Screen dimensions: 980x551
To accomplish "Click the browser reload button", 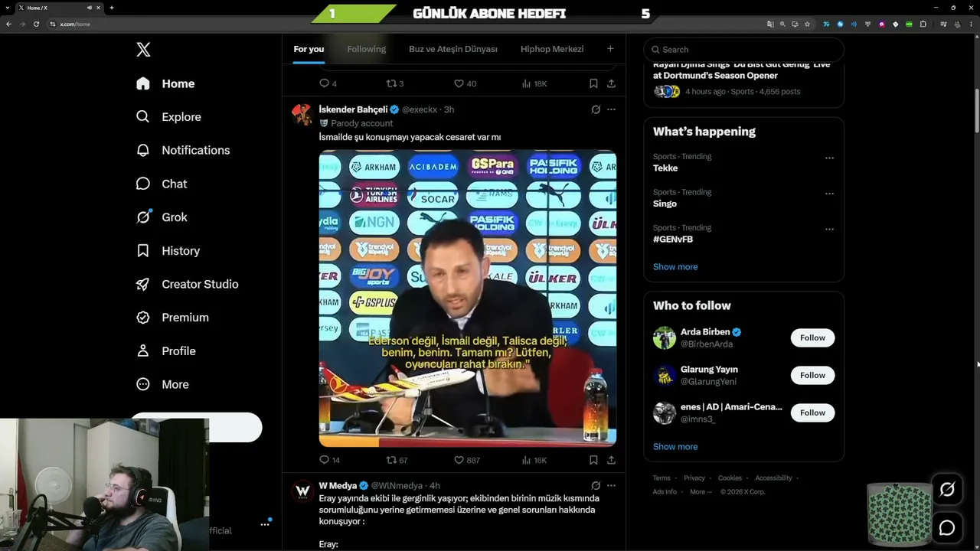I will (36, 24).
